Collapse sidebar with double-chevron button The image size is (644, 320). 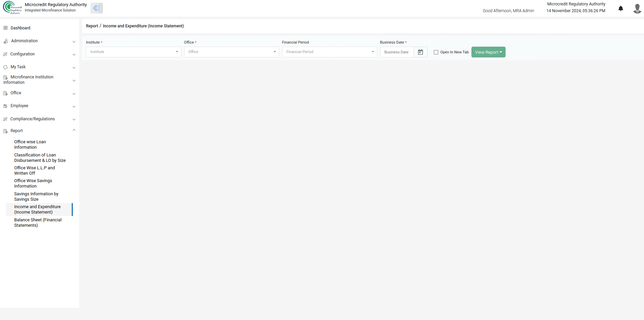(x=96, y=8)
